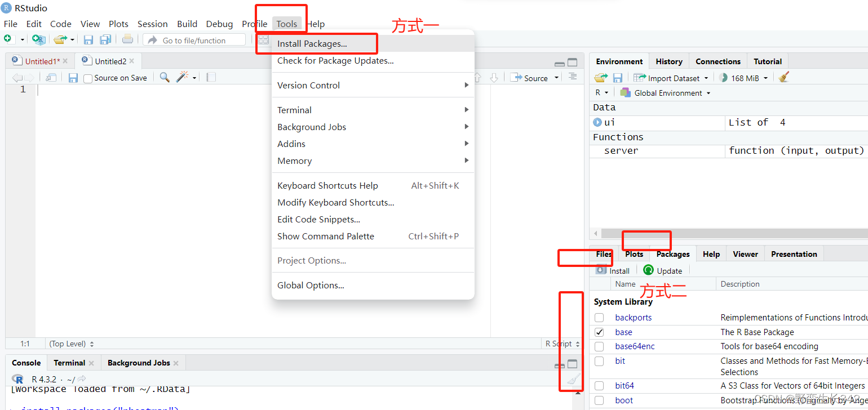Open the R language selector dropdown
The width and height of the screenshot is (868, 410).
[602, 93]
